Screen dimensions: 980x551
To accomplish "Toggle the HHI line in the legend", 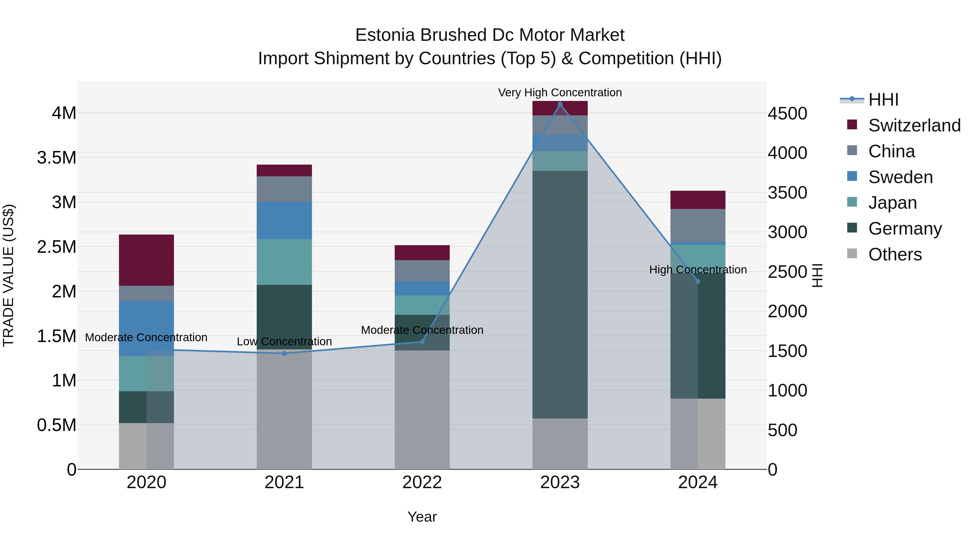I will 869,100.
